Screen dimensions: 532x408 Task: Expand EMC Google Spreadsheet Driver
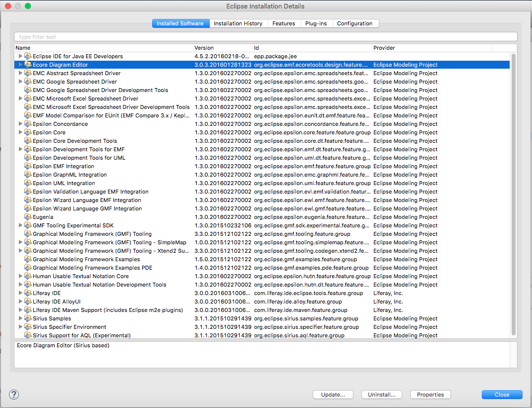[20, 82]
